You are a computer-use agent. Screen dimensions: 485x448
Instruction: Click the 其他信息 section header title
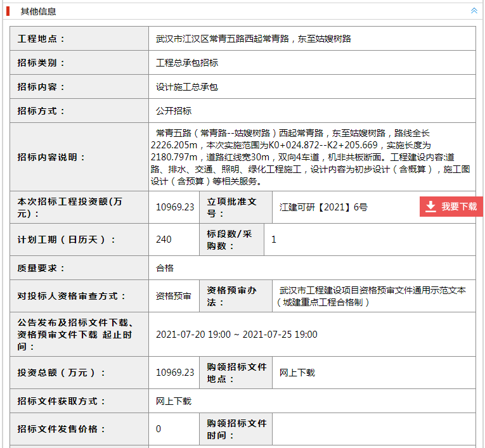point(38,11)
